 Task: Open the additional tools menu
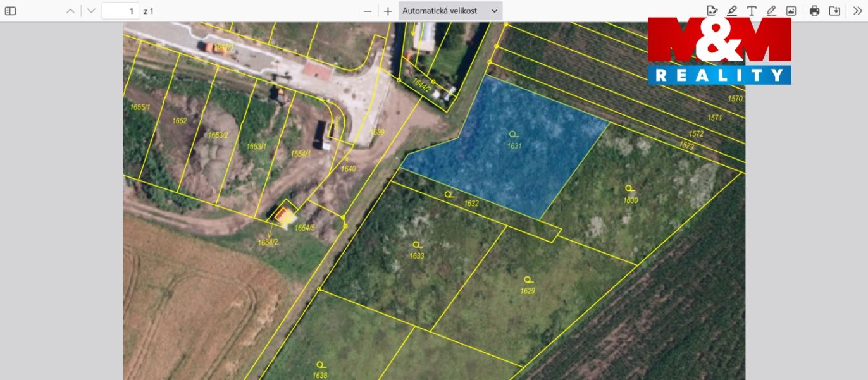pyautogui.click(x=857, y=11)
